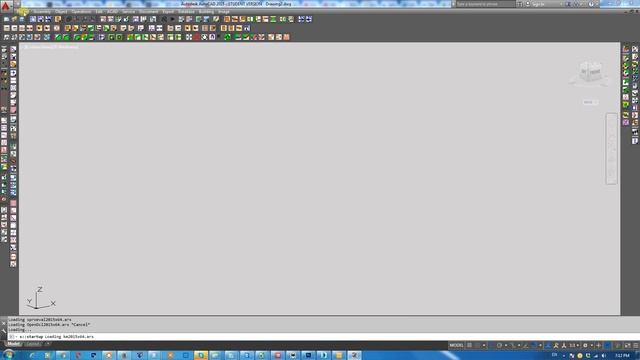Switch to the Model tab
The image size is (640, 360).
[13, 344]
